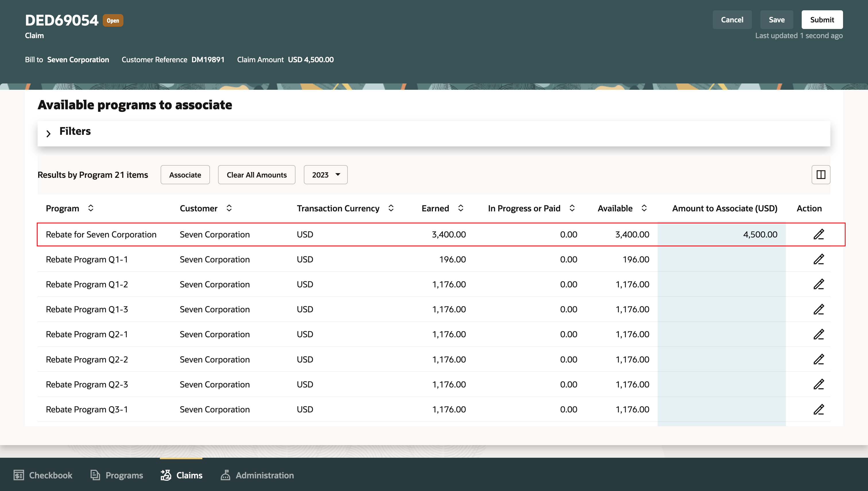Sort by In Progress or Paid

click(572, 208)
